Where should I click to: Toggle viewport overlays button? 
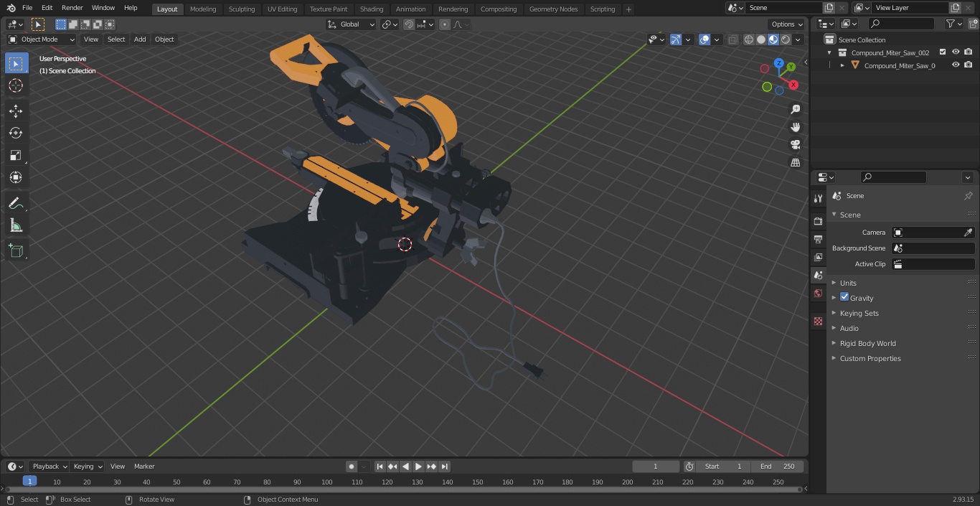pyautogui.click(x=705, y=39)
